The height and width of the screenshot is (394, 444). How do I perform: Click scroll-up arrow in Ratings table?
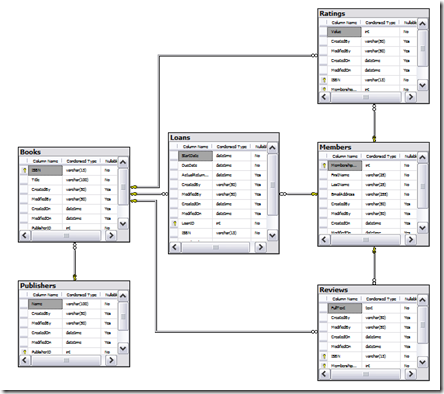tap(422, 24)
